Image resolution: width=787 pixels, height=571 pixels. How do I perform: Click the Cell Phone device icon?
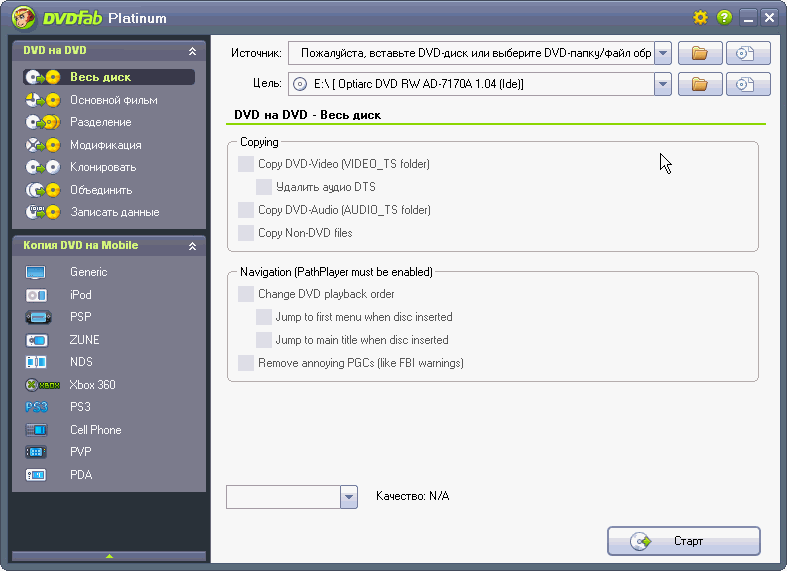[36, 430]
